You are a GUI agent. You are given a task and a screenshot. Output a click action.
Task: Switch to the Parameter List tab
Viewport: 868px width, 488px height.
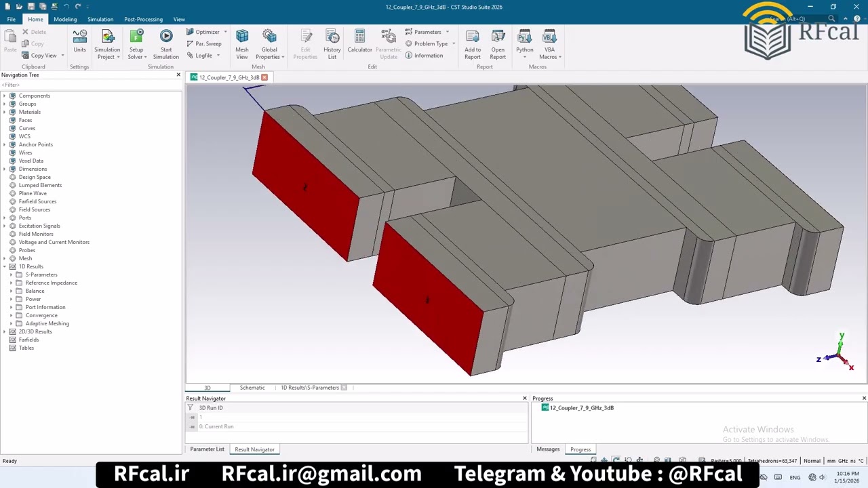coord(207,449)
